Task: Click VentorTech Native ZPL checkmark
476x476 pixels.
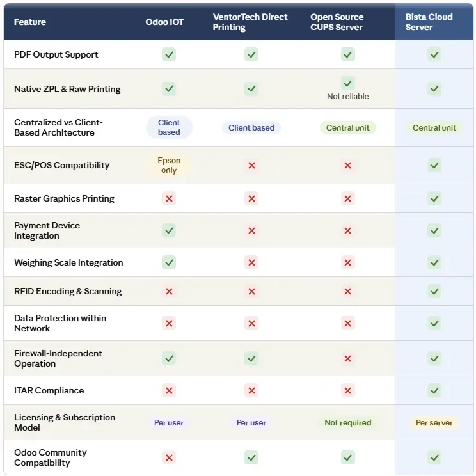Action: [x=251, y=89]
